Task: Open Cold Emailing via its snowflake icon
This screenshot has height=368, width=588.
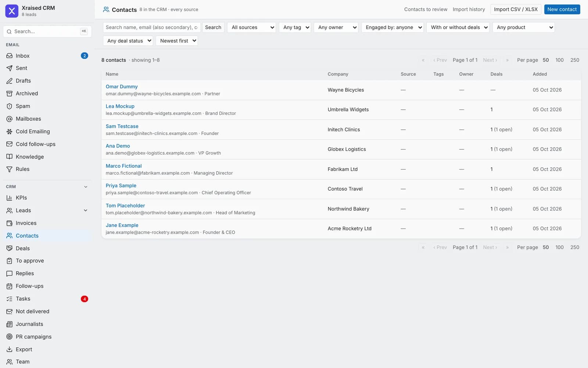Action: pos(10,132)
